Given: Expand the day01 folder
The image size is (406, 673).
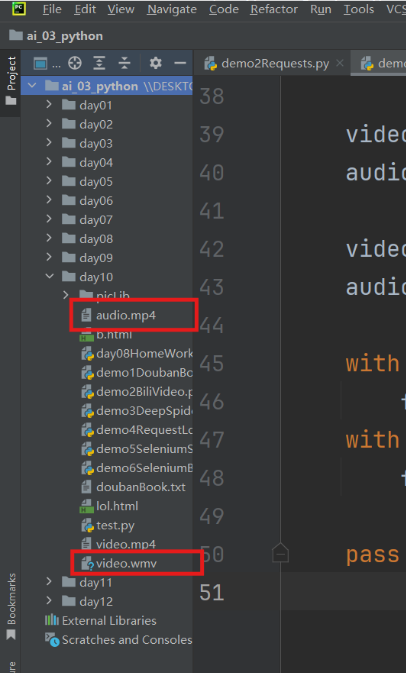Looking at the screenshot, I should 49,104.
